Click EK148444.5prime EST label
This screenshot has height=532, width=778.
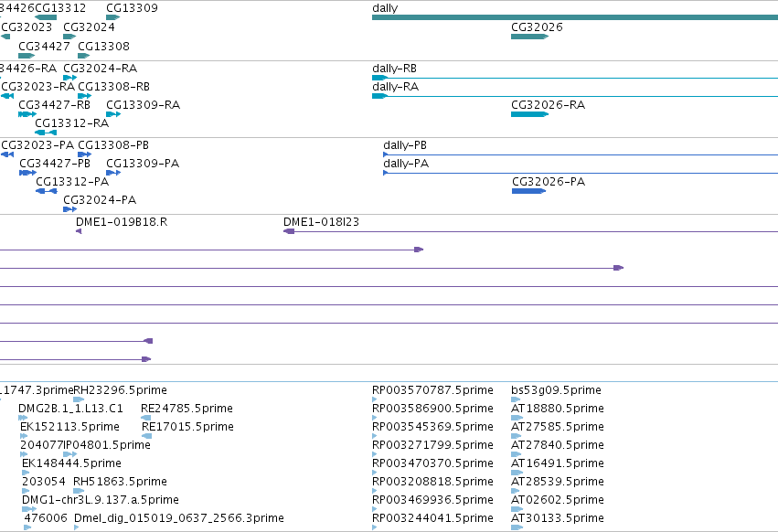72,463
